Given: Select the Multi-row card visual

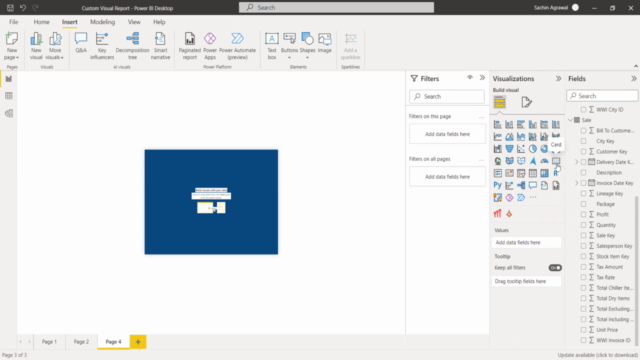Looking at the screenshot, I should [498, 173].
